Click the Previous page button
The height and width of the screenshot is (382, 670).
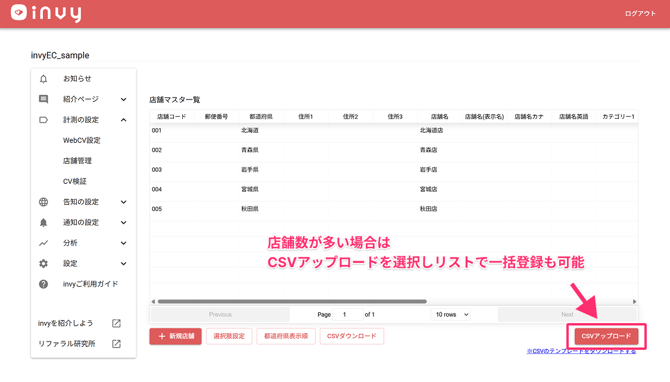click(220, 314)
